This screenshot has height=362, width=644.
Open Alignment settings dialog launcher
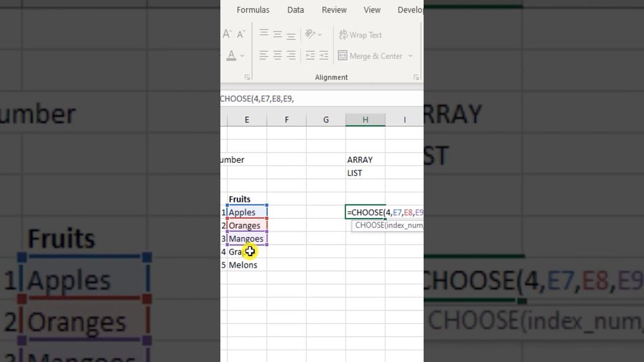click(x=416, y=77)
